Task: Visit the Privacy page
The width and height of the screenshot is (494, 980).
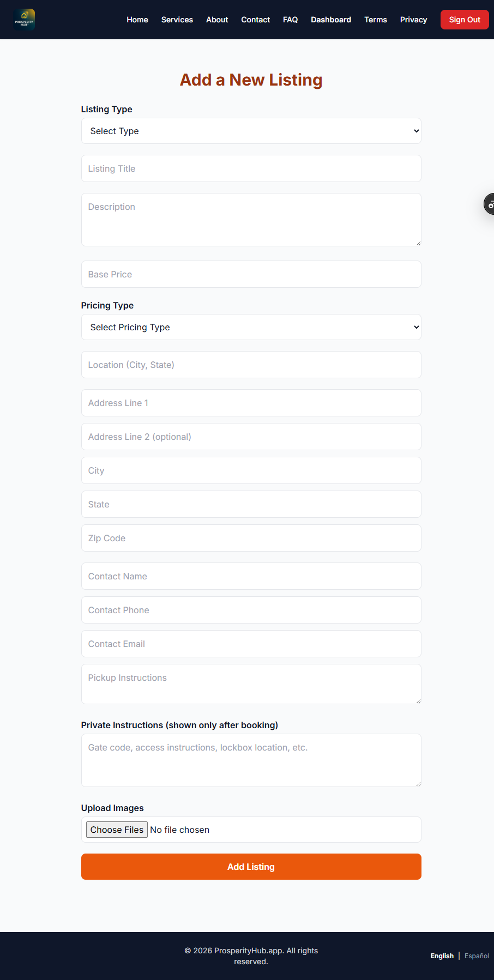Action: click(x=413, y=20)
